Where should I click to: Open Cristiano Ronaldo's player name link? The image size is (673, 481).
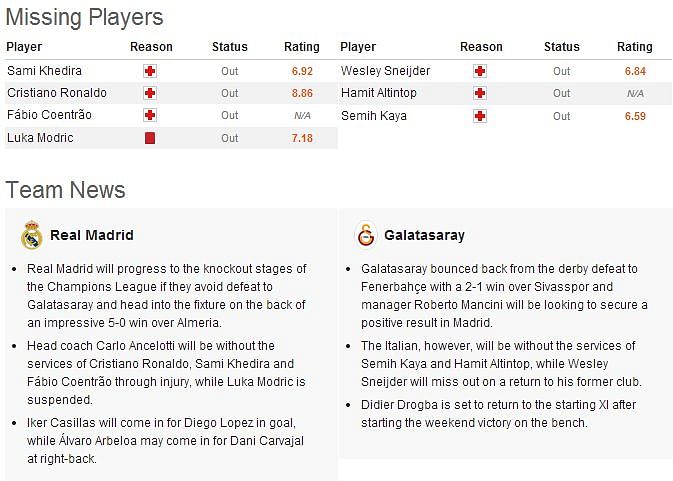[x=57, y=93]
